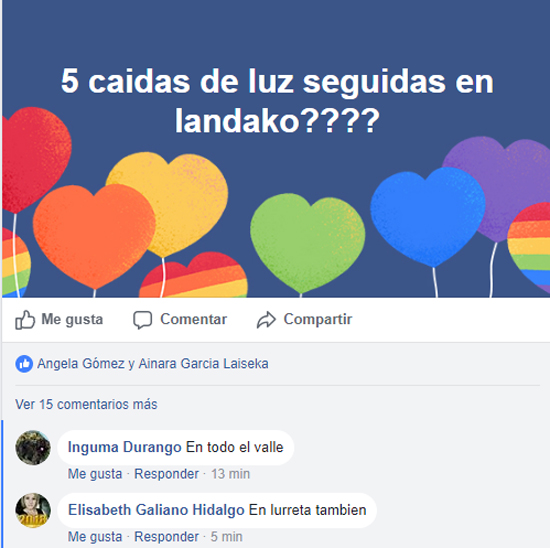Open Elisabeth Galiano Hidalgo's profile picture

coord(33,510)
